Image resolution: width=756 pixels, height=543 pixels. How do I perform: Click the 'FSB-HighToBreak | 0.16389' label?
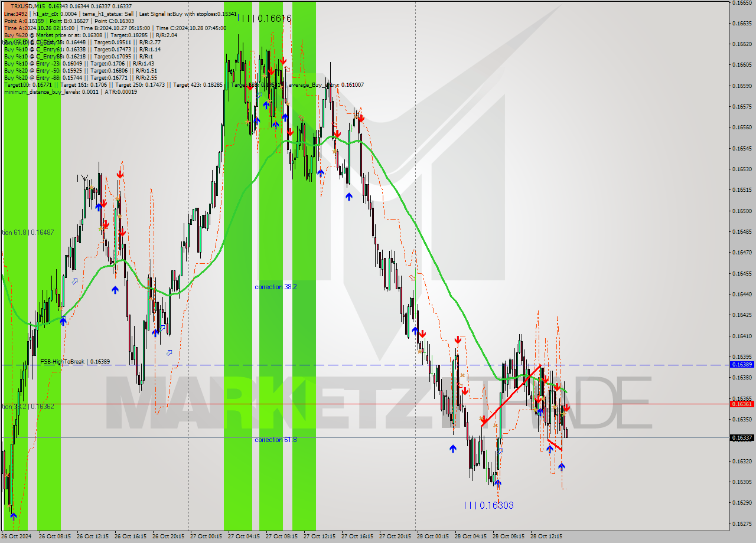pos(75,361)
